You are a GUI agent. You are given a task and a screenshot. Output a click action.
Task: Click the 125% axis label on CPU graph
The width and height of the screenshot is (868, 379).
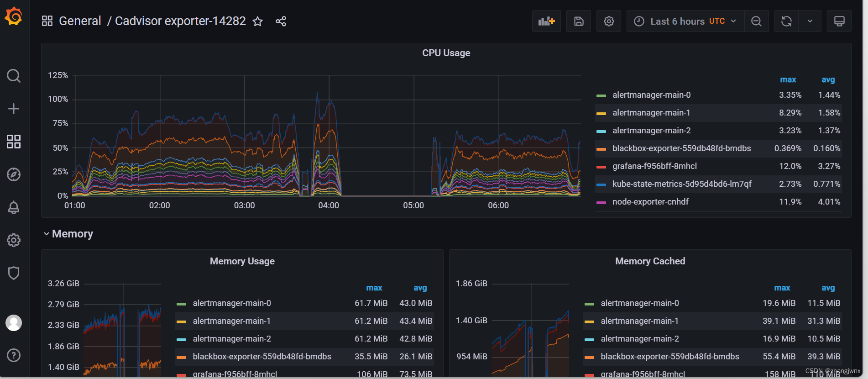[58, 75]
